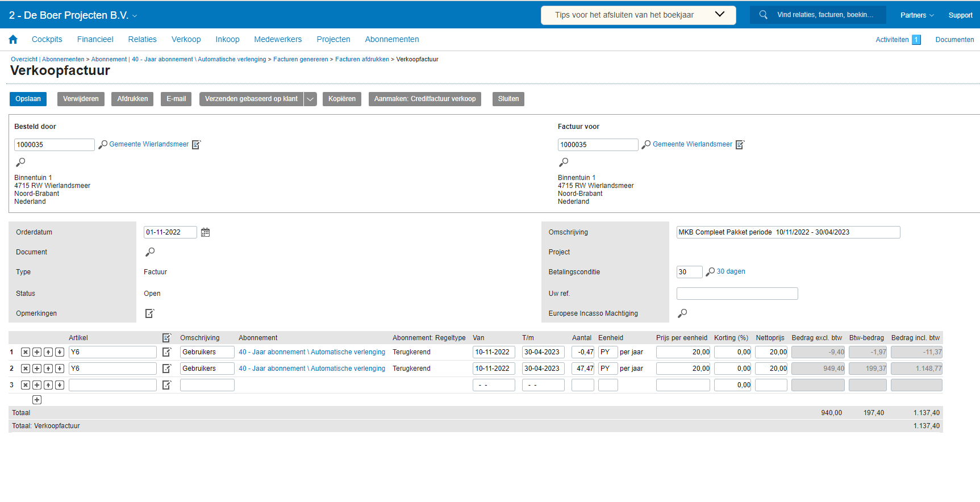
Task: Move invoice line 1 down
Action: (x=59, y=352)
